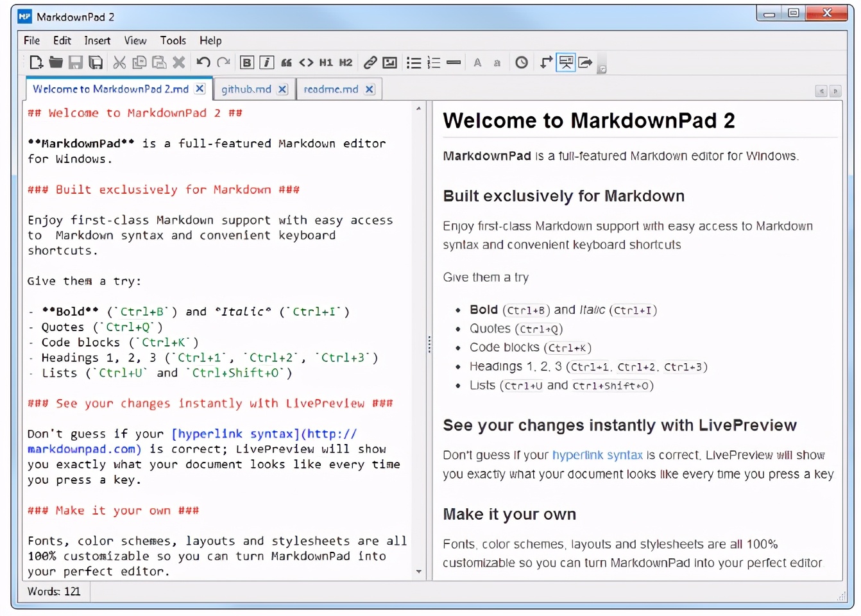Expand the toolbar overflow options arrow

602,69
